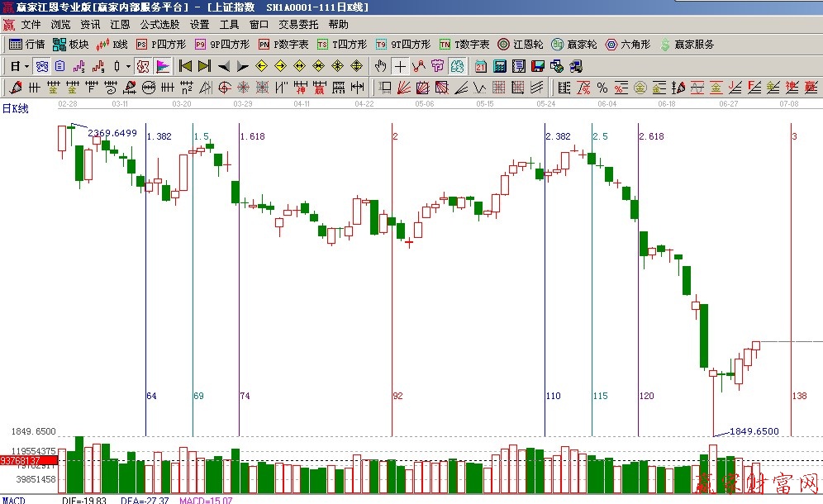The height and width of the screenshot is (504, 823).
Task: Toggle the colorful flag indicator button
Action: pos(163,66)
